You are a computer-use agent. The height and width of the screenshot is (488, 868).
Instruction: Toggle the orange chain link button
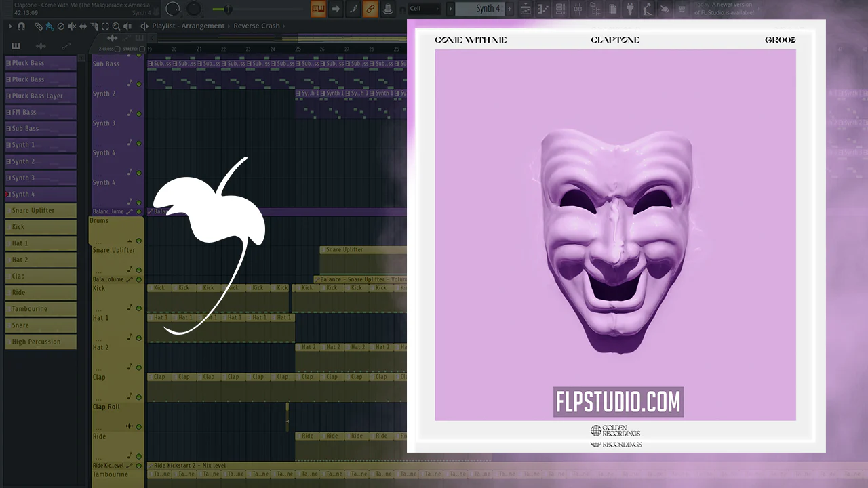click(x=371, y=9)
